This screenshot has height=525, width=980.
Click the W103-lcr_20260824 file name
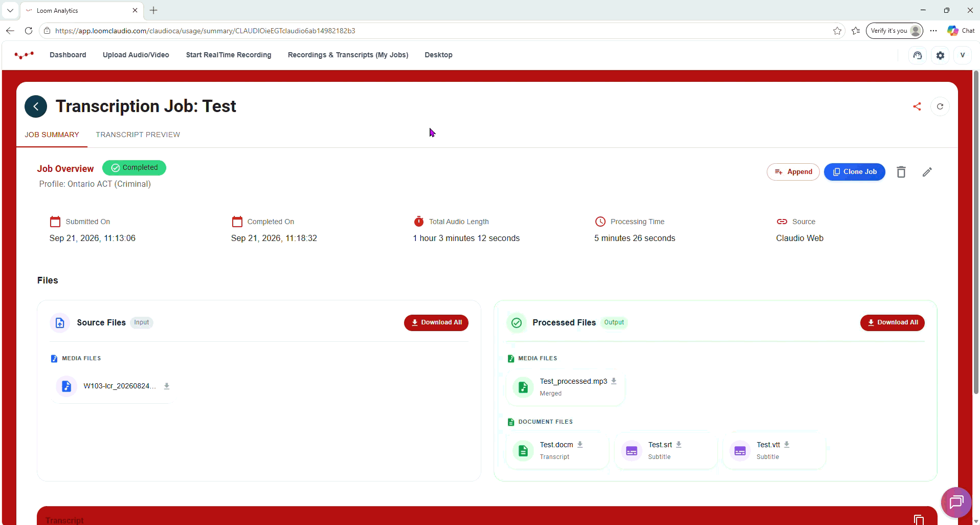coord(120,386)
